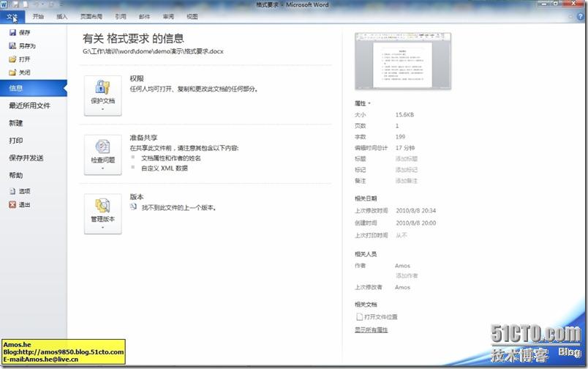The width and height of the screenshot is (588, 369).
Task: Click the 权限 (Permissions) heading
Action: tap(137, 78)
